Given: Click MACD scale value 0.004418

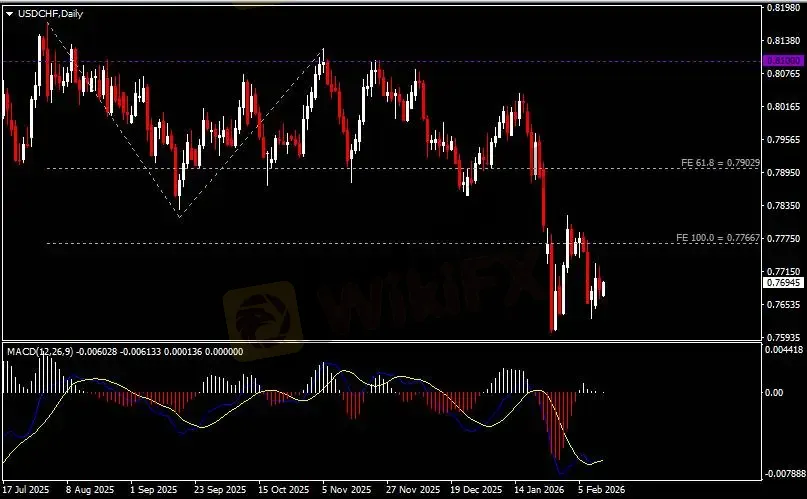Looking at the screenshot, I should tap(784, 350).
